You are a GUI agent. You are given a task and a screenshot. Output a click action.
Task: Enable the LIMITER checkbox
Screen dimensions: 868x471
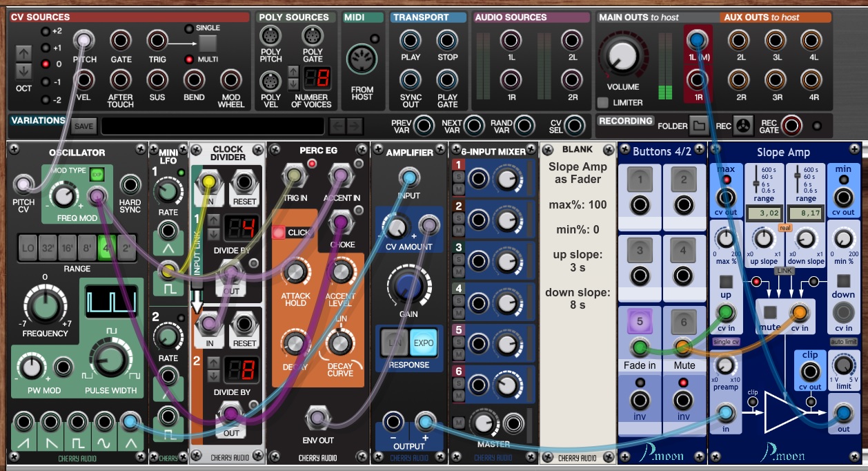coord(603,103)
